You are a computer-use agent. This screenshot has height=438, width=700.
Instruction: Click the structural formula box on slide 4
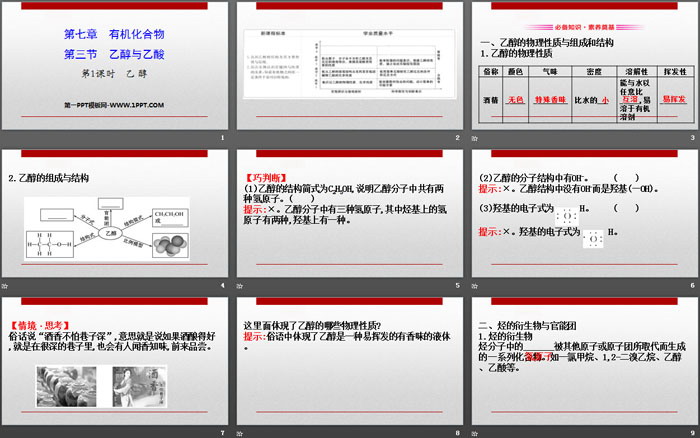(x=50, y=245)
